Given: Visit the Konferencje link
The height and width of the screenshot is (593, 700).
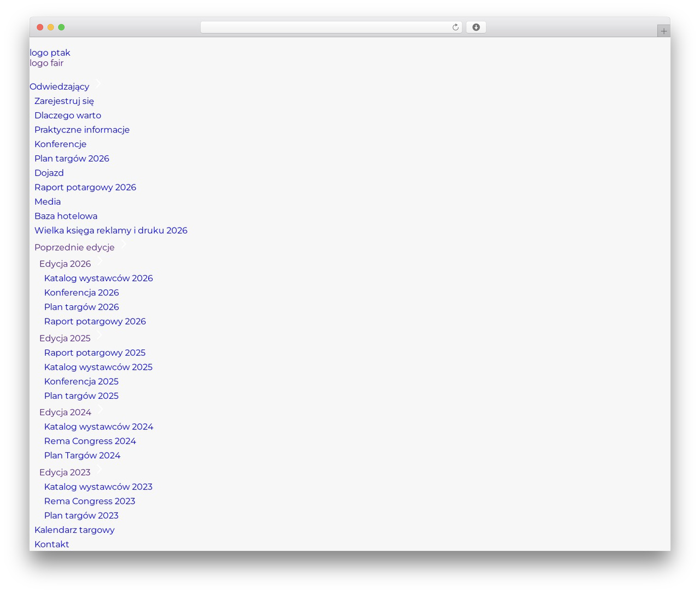Looking at the screenshot, I should pyautogui.click(x=60, y=144).
